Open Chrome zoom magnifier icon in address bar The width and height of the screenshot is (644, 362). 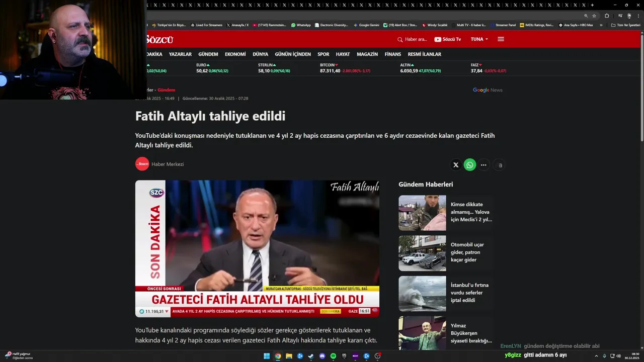click(x=586, y=16)
